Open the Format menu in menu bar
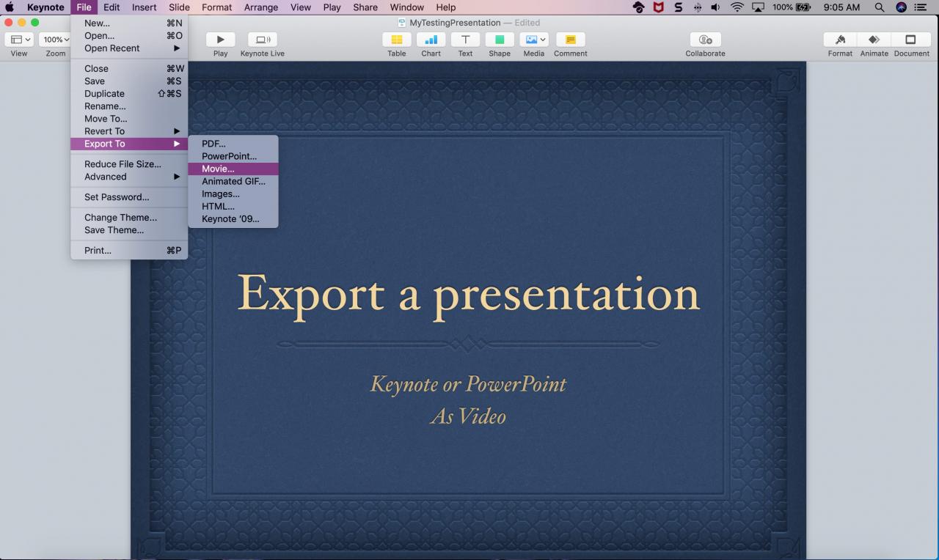Viewport: 939px width, 560px height. coord(216,7)
